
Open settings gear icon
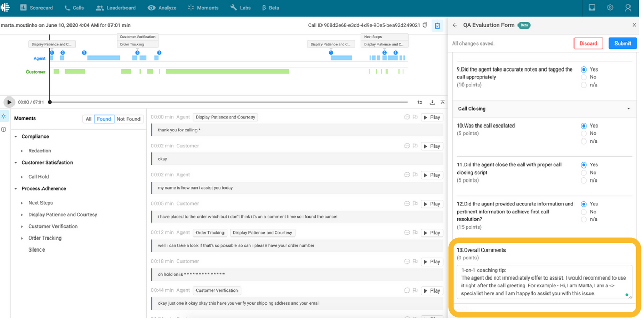610,8
